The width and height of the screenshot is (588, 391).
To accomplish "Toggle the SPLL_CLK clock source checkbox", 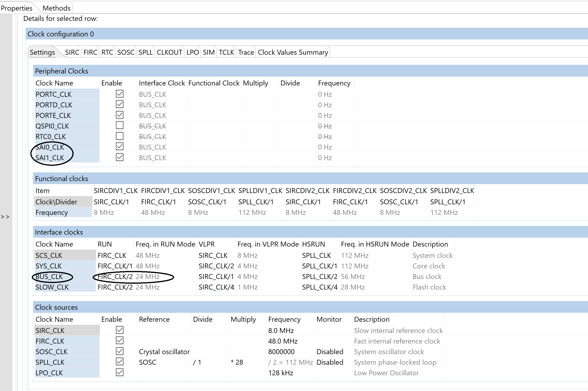I will click(x=119, y=362).
